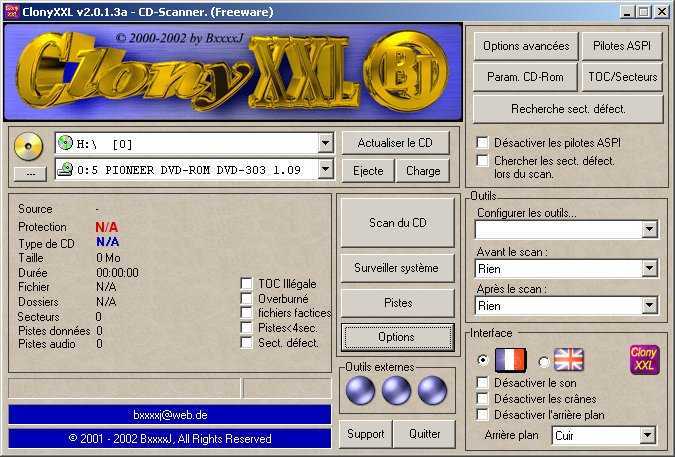
Task: Open the Pistes button
Action: pos(397,303)
